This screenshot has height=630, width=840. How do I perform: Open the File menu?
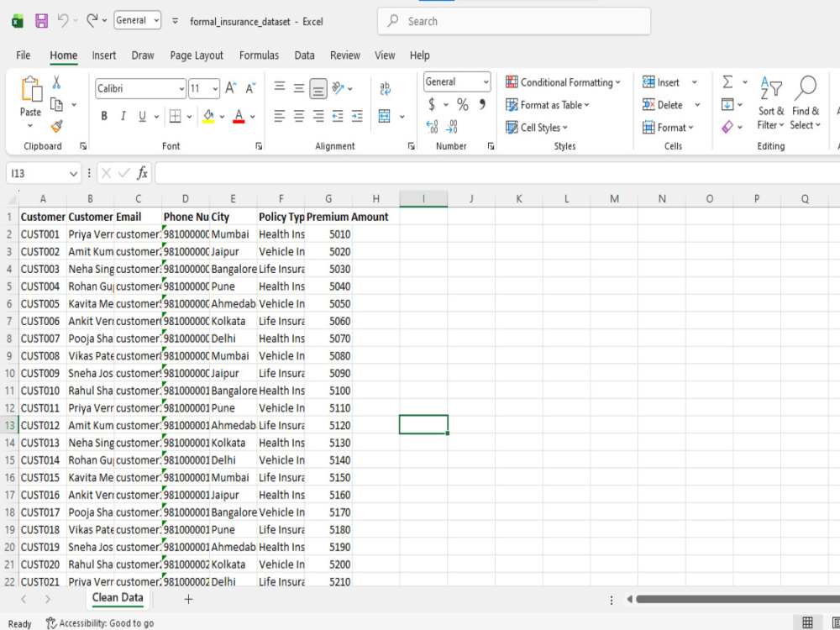(x=23, y=55)
